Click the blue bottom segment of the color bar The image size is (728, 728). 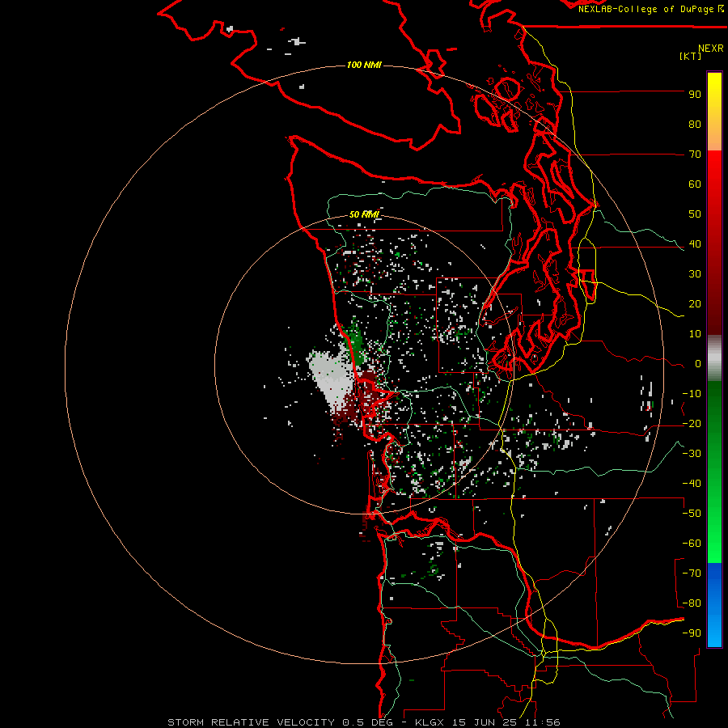point(714,604)
